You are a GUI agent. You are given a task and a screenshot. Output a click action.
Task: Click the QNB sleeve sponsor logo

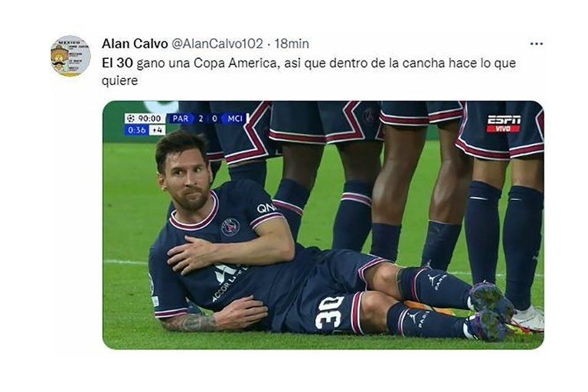[x=266, y=207]
